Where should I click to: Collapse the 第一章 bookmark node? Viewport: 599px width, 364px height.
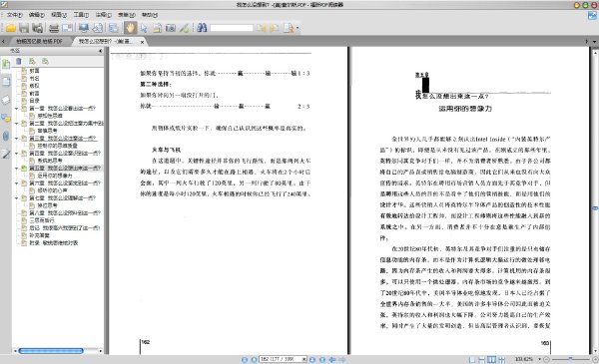16,109
